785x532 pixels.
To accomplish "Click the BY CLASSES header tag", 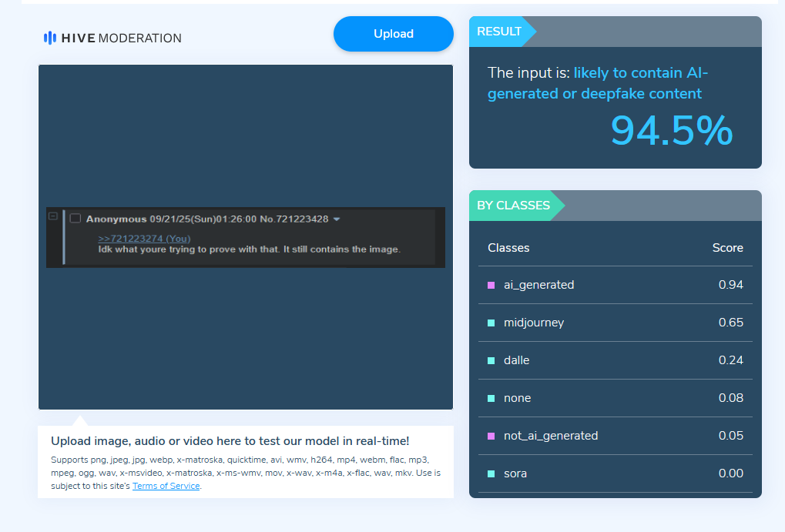I will point(517,206).
